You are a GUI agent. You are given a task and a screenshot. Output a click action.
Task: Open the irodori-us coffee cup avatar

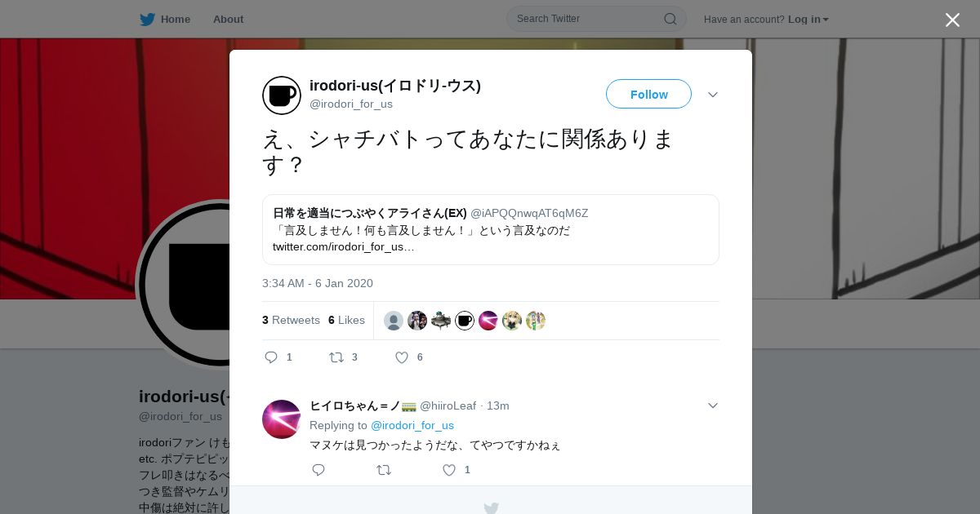coord(282,95)
